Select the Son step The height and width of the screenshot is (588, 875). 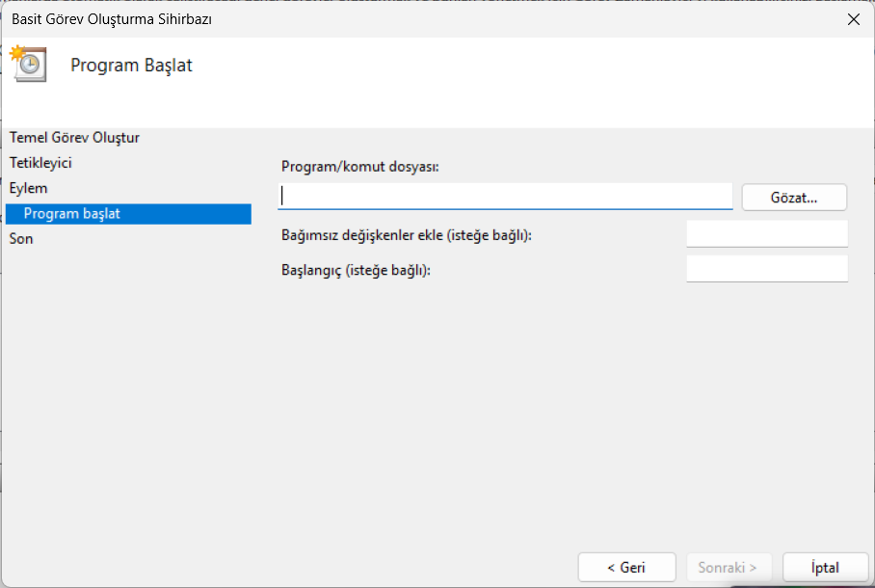(x=21, y=239)
